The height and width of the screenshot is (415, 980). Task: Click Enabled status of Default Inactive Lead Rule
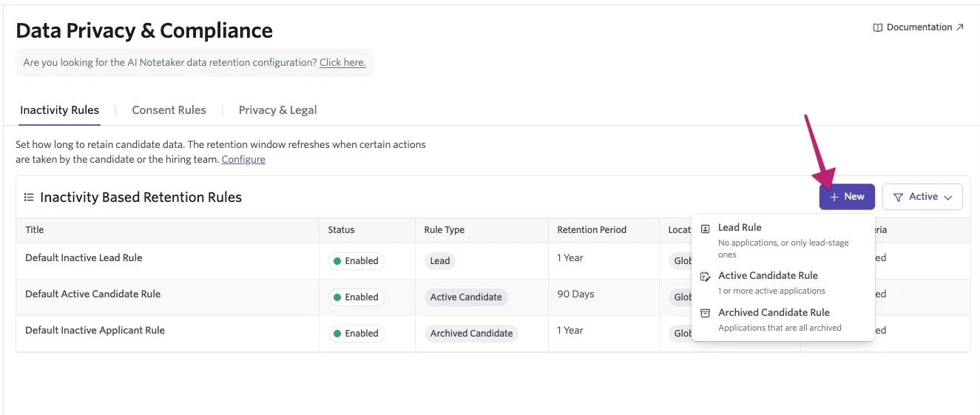356,261
